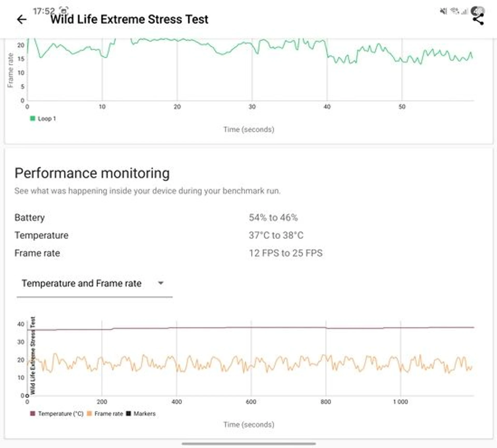Toggle Temperature (°C) legend series
The width and height of the screenshot is (497, 448).
57,414
